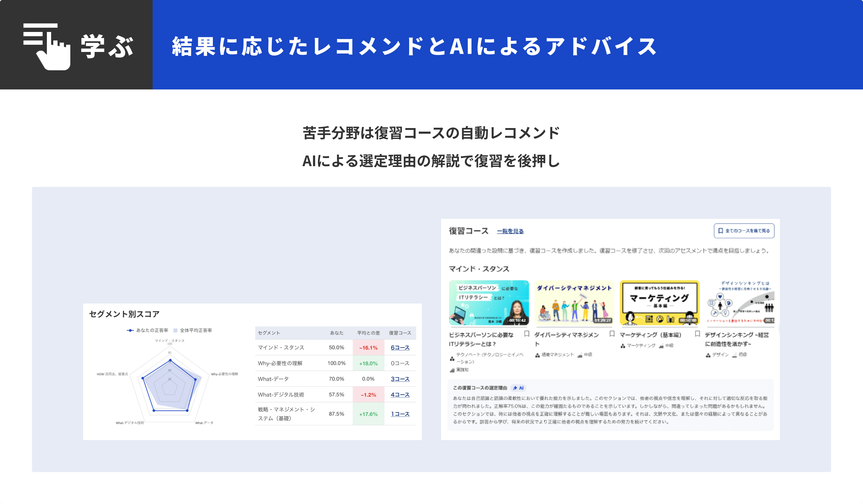
Task: Click the AI sparkle badge
Action: pyautogui.click(x=518, y=388)
